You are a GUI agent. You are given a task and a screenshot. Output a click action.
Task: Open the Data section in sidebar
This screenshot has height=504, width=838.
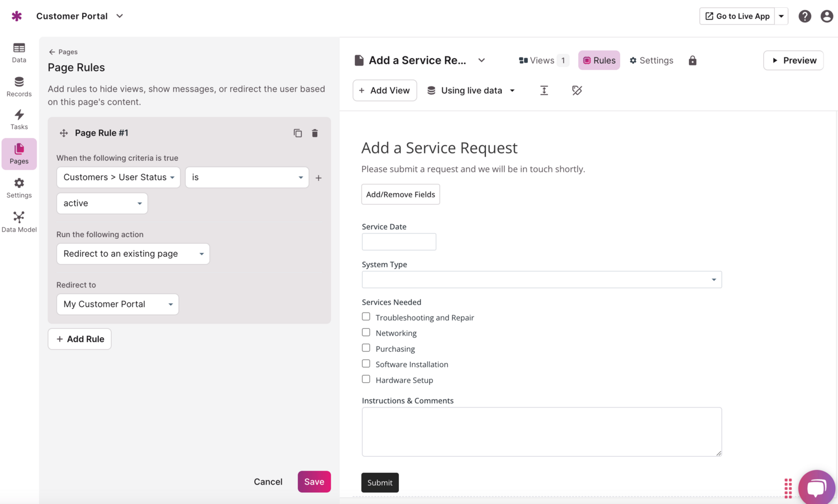[x=19, y=52]
